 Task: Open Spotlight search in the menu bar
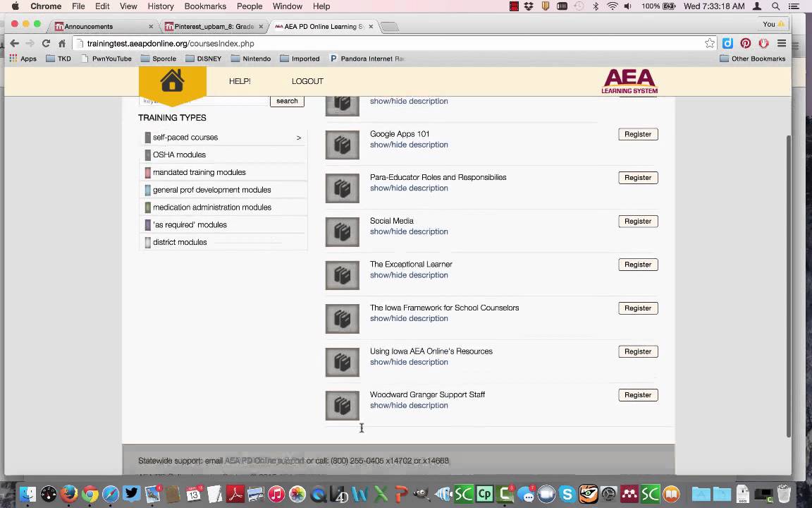point(775,6)
